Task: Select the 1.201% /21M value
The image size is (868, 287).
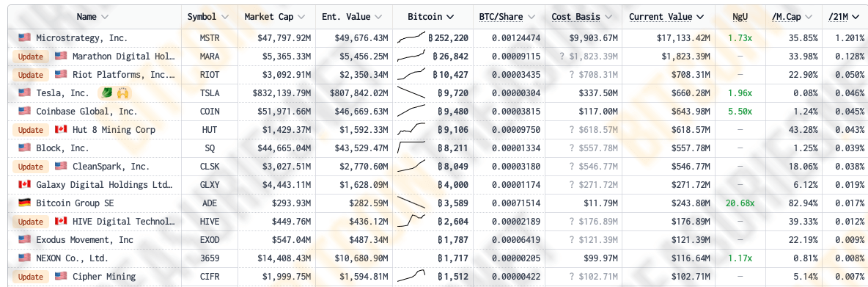Action: click(x=850, y=38)
